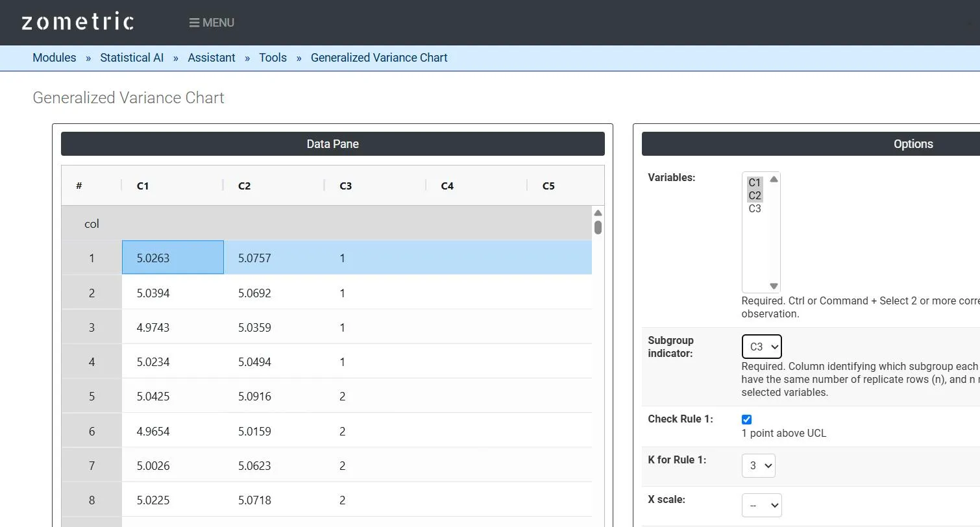Select cell with value 5.0234
Image resolution: width=980 pixels, height=527 pixels.
pyautogui.click(x=173, y=362)
